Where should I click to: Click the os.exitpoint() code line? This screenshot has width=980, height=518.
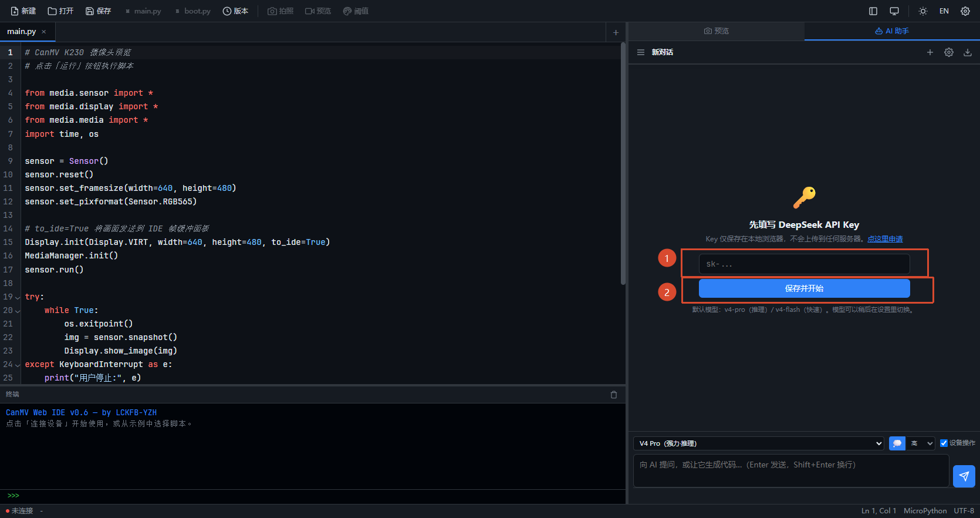(x=99, y=324)
